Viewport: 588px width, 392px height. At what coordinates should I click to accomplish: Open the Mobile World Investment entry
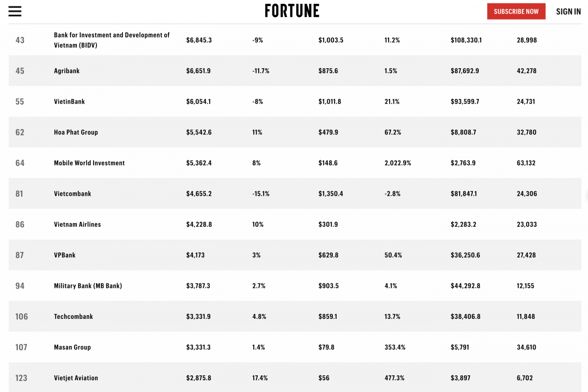click(x=89, y=163)
